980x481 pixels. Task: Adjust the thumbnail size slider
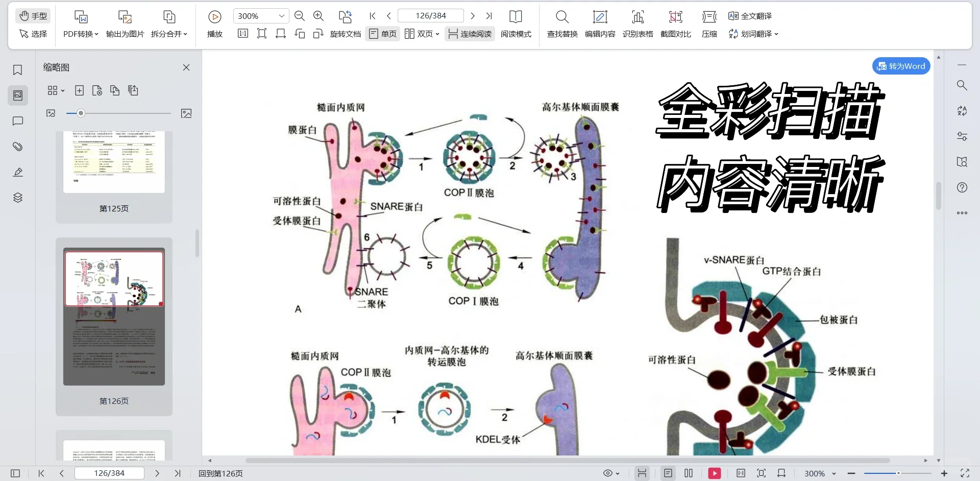[x=118, y=113]
